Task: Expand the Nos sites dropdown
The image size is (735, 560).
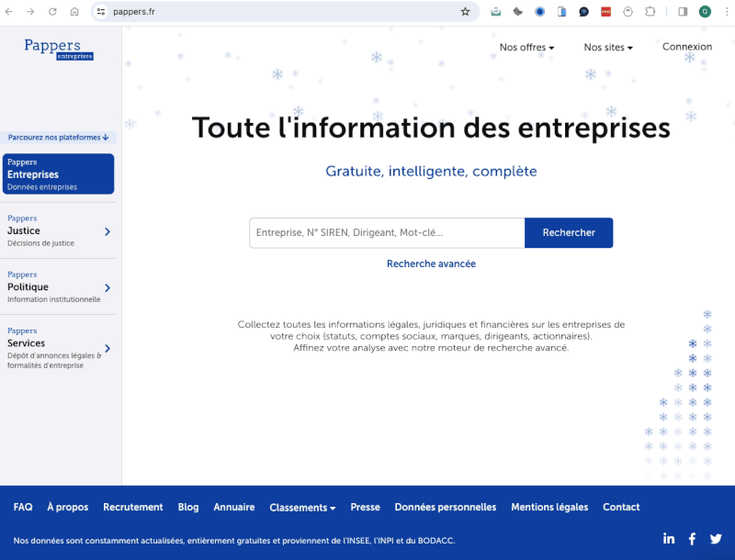Action: coord(608,48)
